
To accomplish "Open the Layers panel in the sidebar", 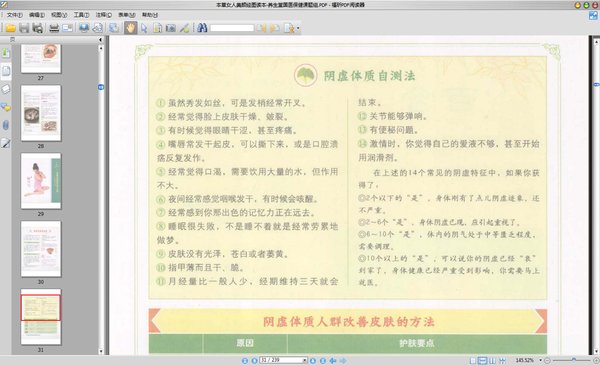I will [5, 89].
